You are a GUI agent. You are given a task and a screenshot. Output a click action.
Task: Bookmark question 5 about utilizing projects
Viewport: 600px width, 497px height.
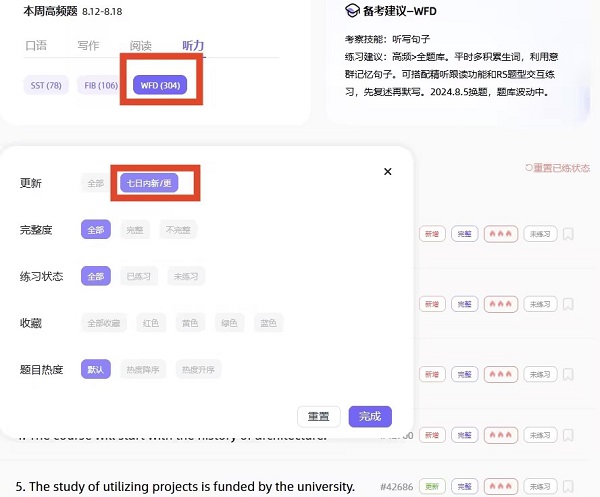pyautogui.click(x=568, y=486)
